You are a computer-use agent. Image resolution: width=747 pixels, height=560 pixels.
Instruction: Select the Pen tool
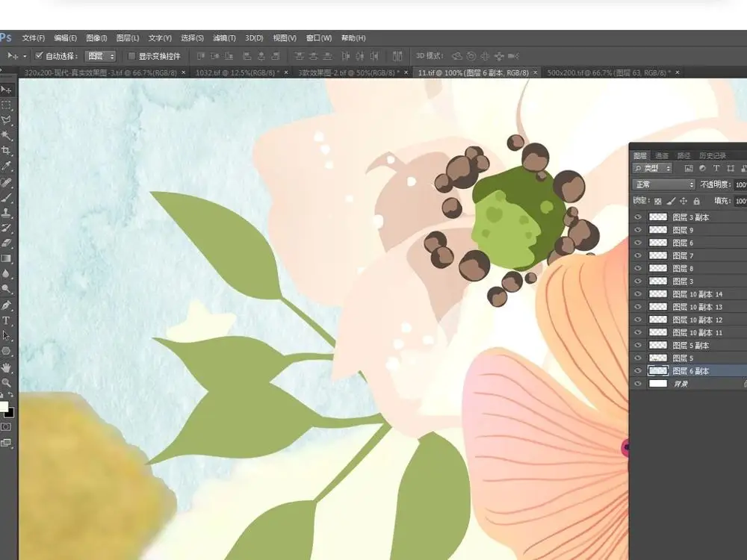7,305
